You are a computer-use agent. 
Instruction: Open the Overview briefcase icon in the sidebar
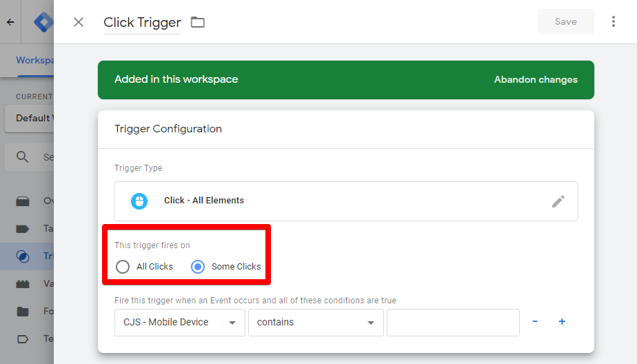pyautogui.click(x=23, y=201)
